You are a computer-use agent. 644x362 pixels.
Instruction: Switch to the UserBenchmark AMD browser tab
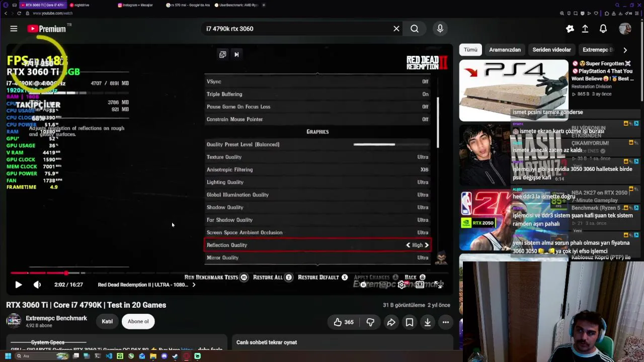[236, 5]
